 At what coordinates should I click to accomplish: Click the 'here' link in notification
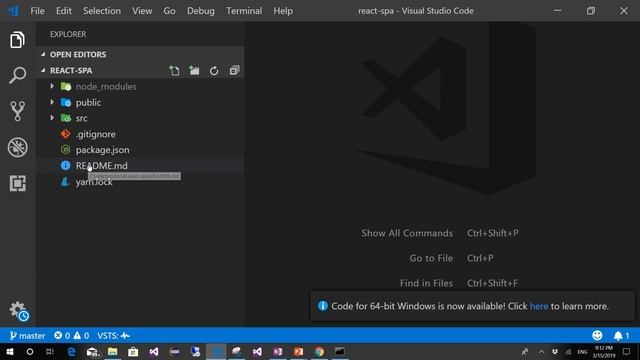(539, 306)
